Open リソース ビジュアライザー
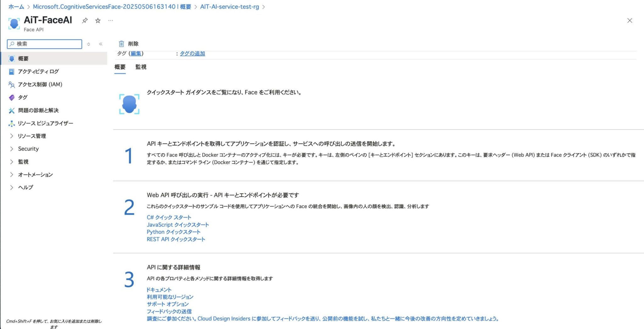Image resolution: width=644 pixels, height=329 pixels. (45, 123)
